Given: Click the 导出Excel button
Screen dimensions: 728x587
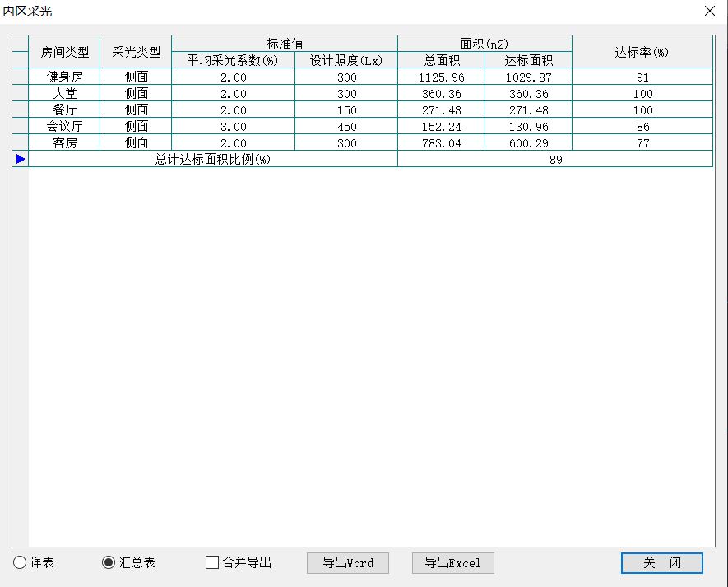Looking at the screenshot, I should click(452, 563).
